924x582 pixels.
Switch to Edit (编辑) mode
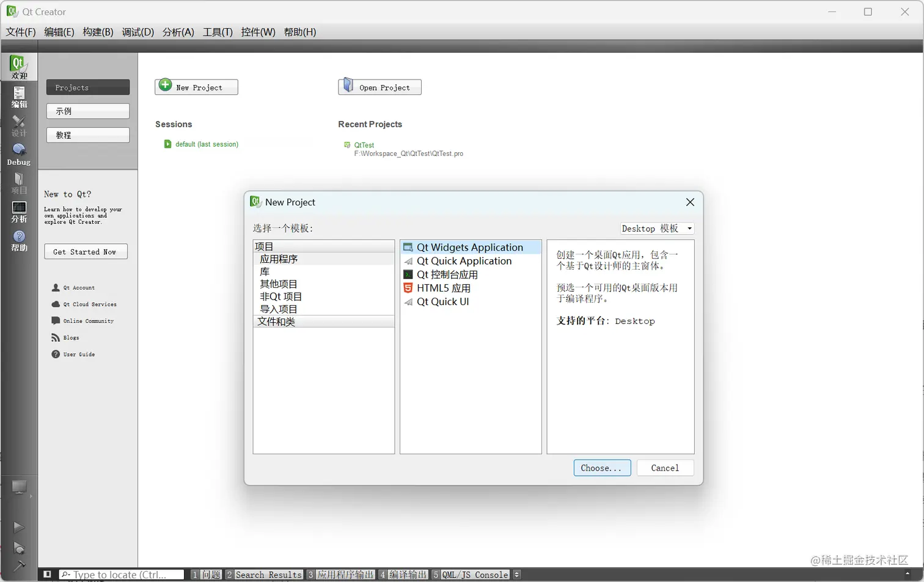[19, 97]
